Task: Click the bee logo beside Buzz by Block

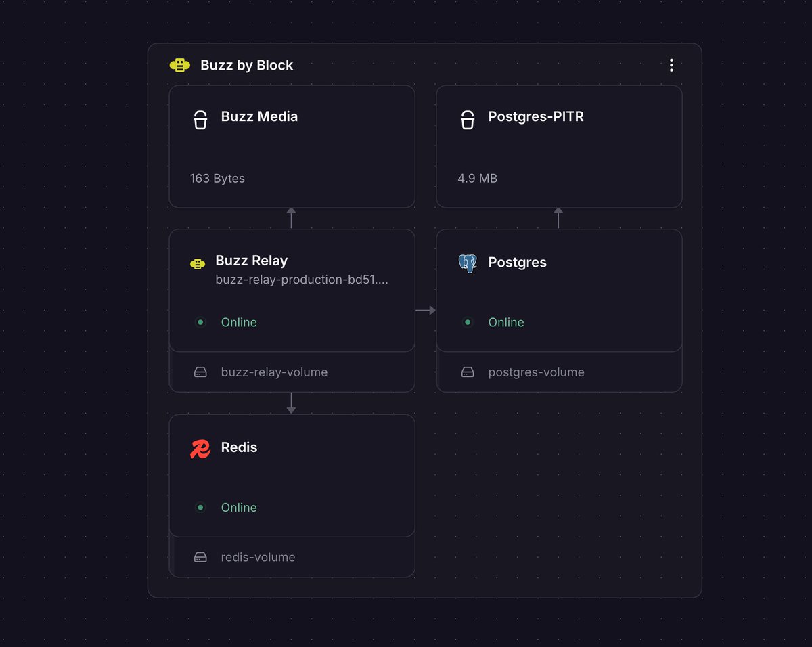Action: [x=179, y=65]
